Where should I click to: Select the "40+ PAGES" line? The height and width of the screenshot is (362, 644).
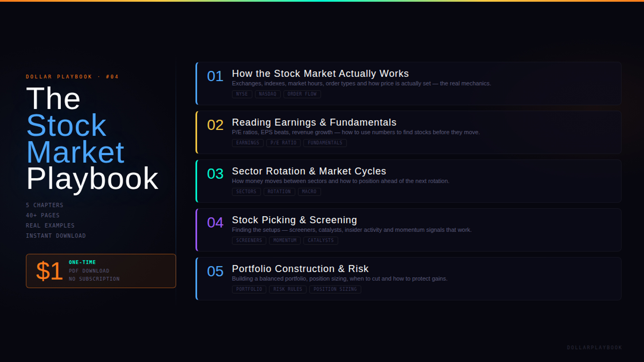43,215
